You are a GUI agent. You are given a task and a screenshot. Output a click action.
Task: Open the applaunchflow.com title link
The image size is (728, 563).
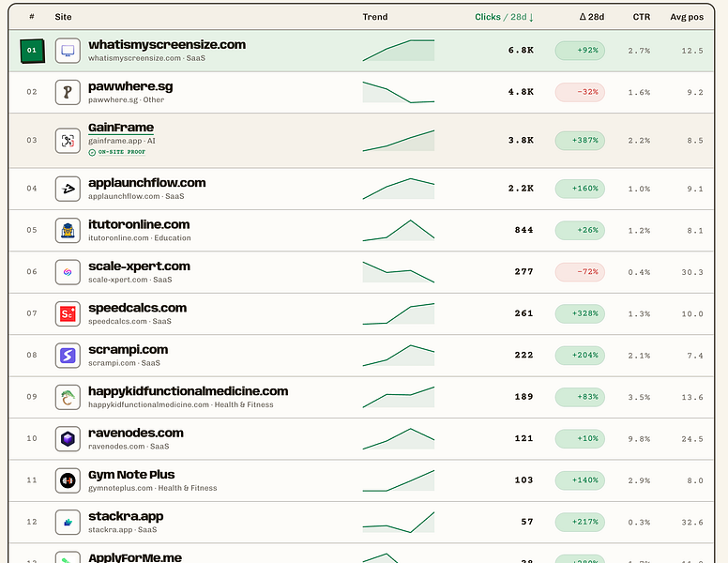pos(146,183)
